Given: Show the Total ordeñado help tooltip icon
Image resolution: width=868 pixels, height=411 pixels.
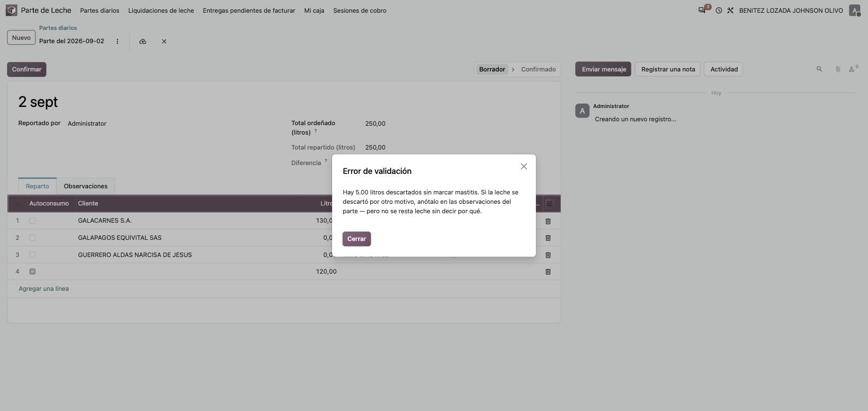Looking at the screenshot, I should [x=316, y=131].
